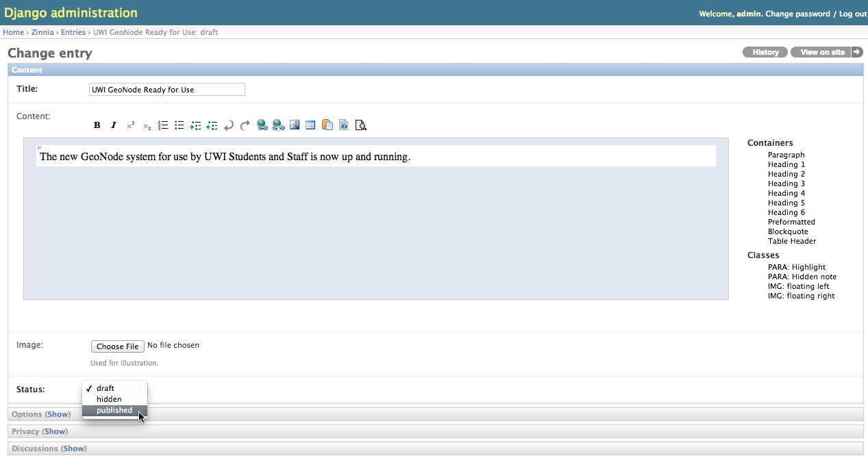Paste from clipboard using toolbar icon
The image size is (868, 458).
327,125
